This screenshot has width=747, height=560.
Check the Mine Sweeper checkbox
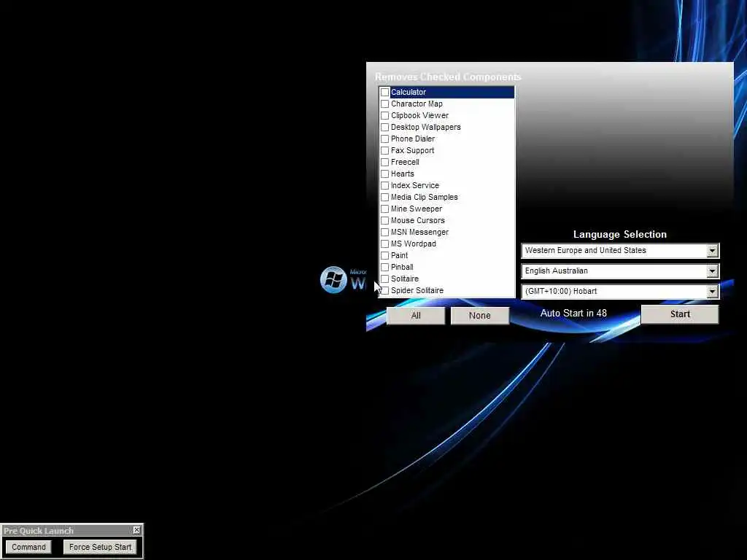385,209
